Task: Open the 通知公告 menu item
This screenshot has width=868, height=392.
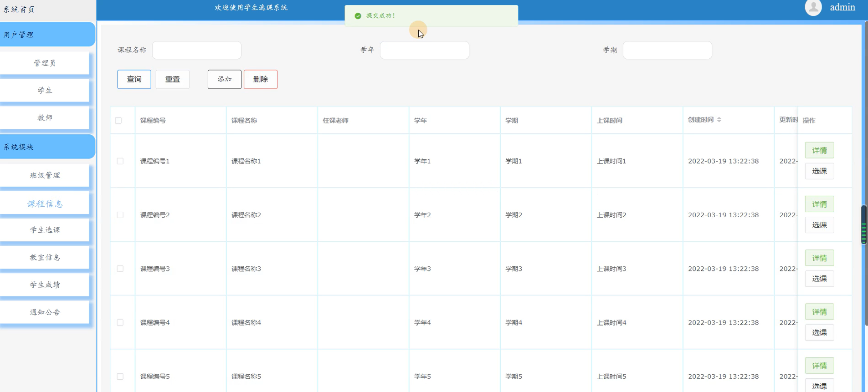Action: point(45,312)
